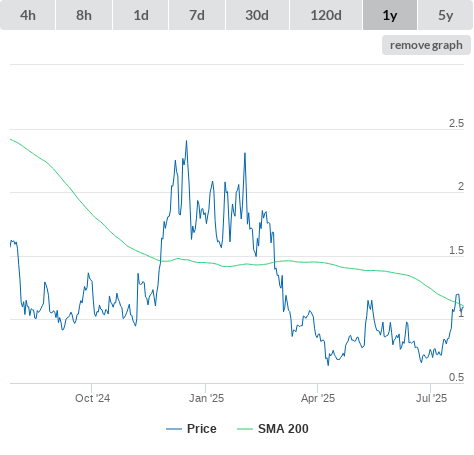Choose the 1d time range tab
The image size is (474, 455).
tap(141, 15)
